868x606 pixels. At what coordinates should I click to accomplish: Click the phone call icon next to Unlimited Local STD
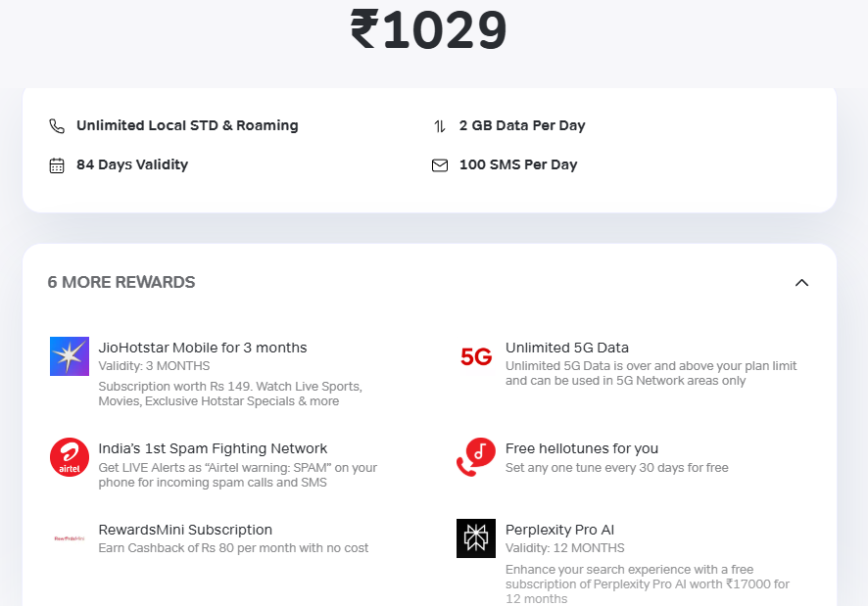click(x=57, y=125)
